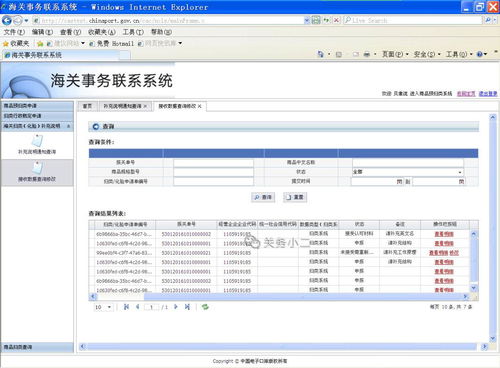Click the add-to-favorites-bar star icon
Screen dimensions: 500x368
[40, 44]
